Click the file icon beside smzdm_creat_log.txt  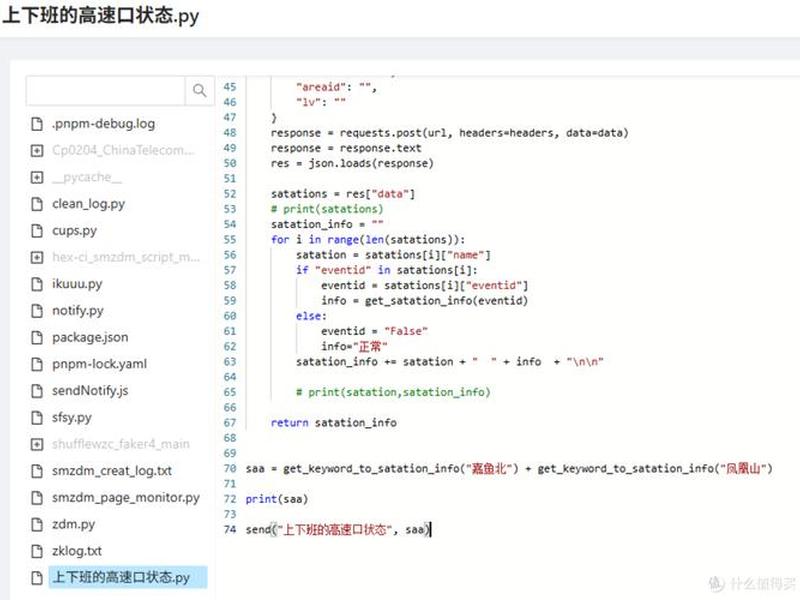(x=37, y=470)
